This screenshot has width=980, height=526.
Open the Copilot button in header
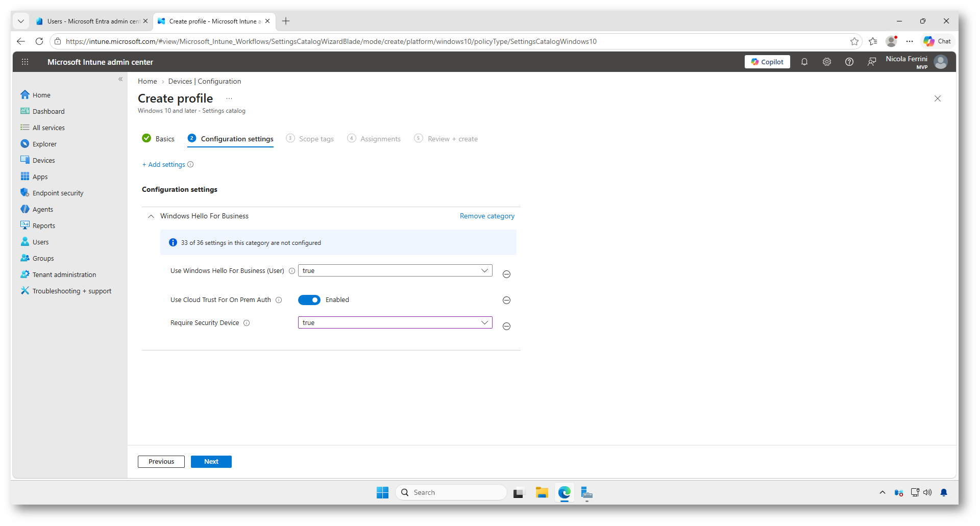(767, 62)
